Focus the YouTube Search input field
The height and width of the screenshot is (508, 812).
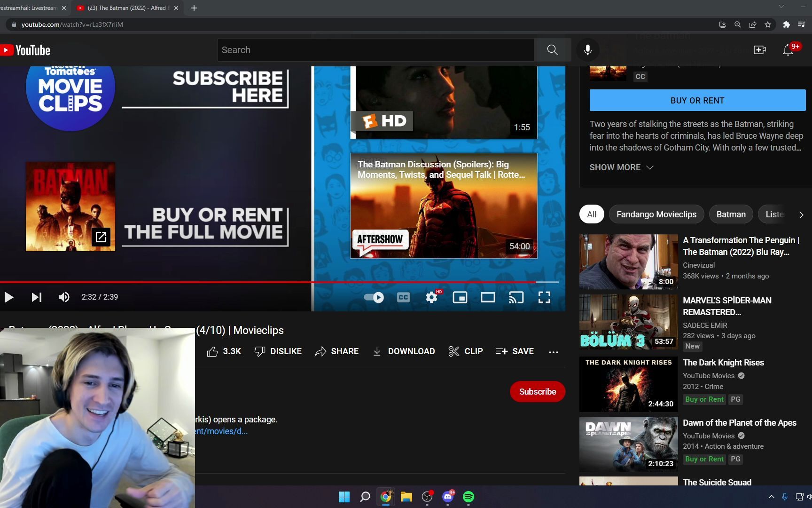coord(375,50)
